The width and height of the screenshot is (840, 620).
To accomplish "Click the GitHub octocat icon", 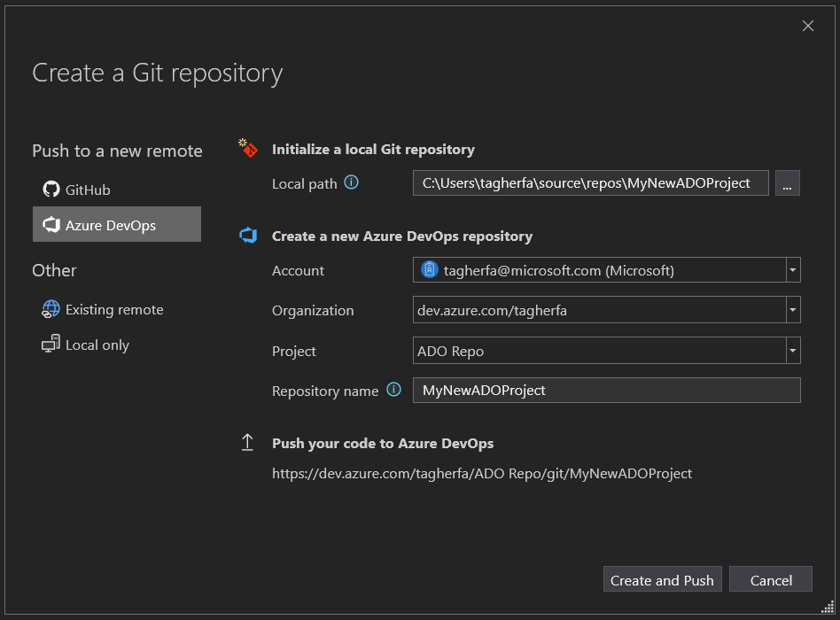I will [x=51, y=190].
